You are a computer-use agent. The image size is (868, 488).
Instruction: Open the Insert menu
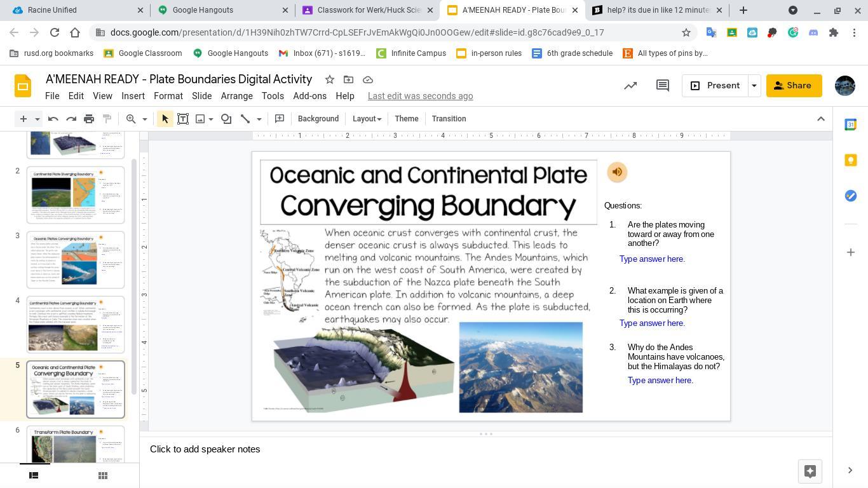coord(133,96)
